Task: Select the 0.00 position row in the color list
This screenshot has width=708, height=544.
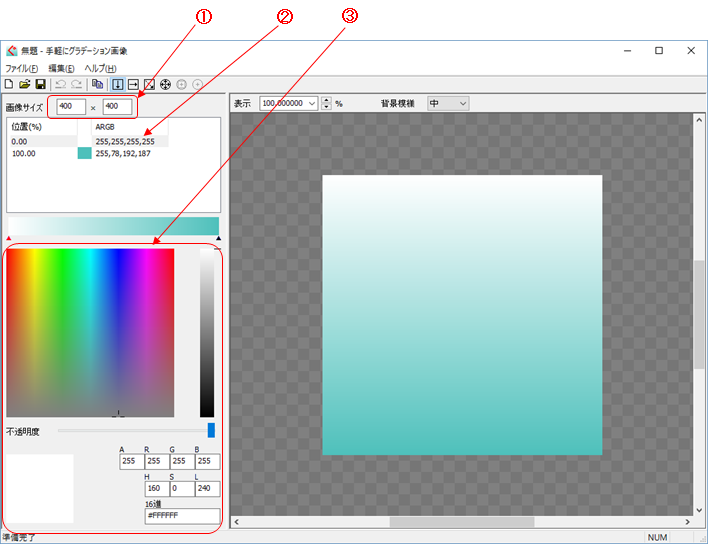Action: [x=89, y=141]
